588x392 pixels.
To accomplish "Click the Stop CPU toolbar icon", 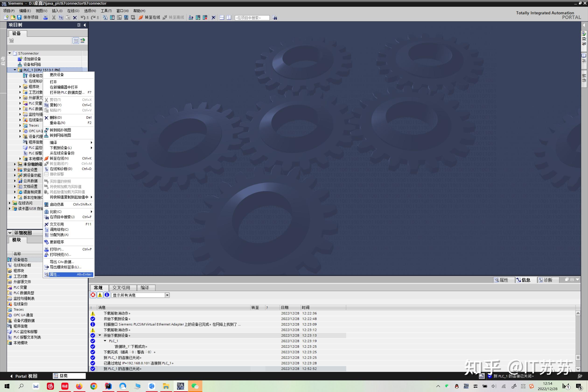I will click(205, 17).
